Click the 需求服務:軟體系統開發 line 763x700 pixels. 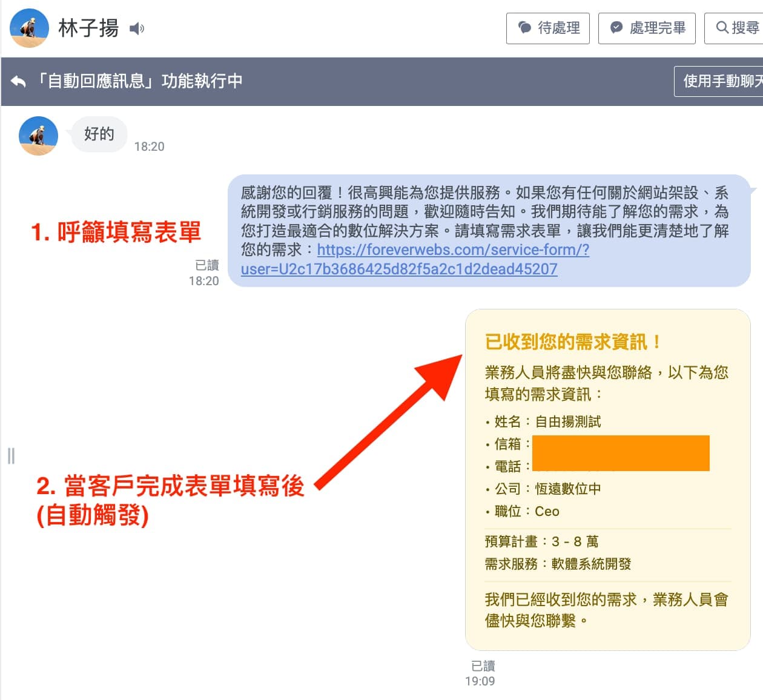coord(558,564)
